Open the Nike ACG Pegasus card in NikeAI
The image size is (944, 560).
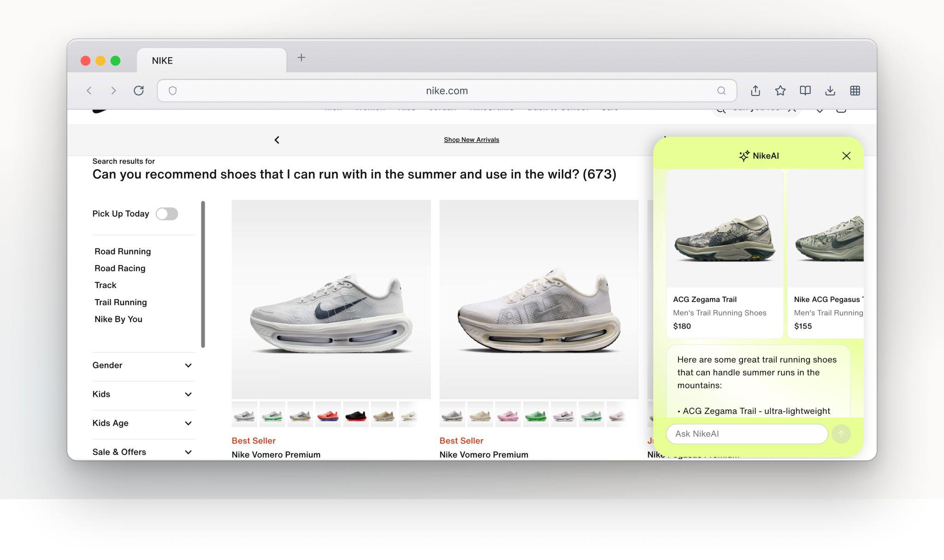pyautogui.click(x=826, y=253)
